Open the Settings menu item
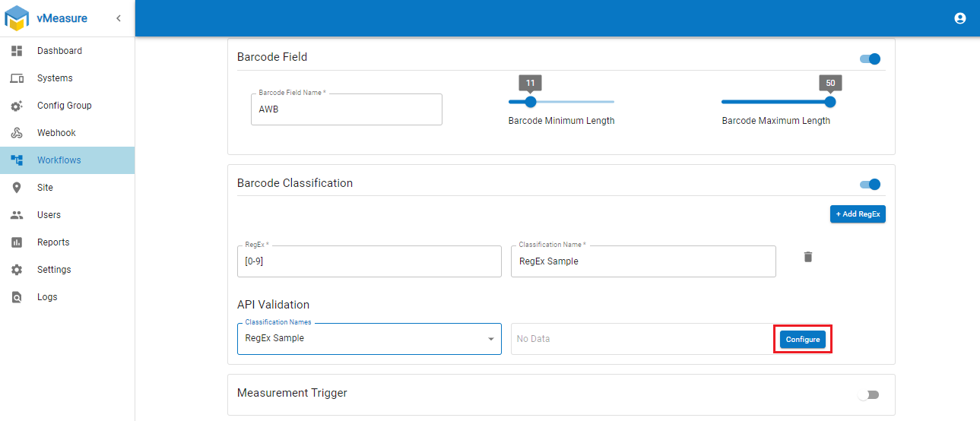 pyautogui.click(x=54, y=270)
